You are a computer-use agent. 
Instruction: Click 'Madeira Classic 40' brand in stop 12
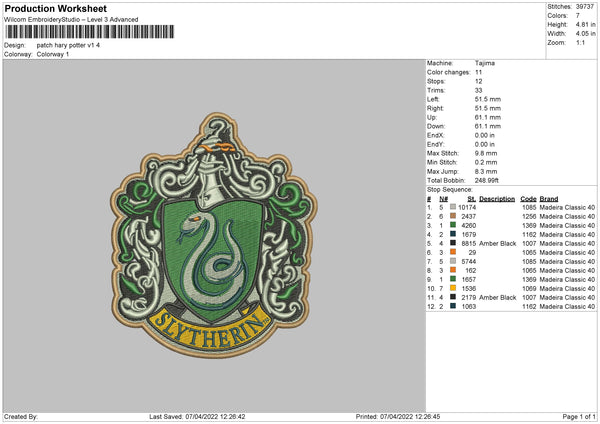pyautogui.click(x=567, y=307)
